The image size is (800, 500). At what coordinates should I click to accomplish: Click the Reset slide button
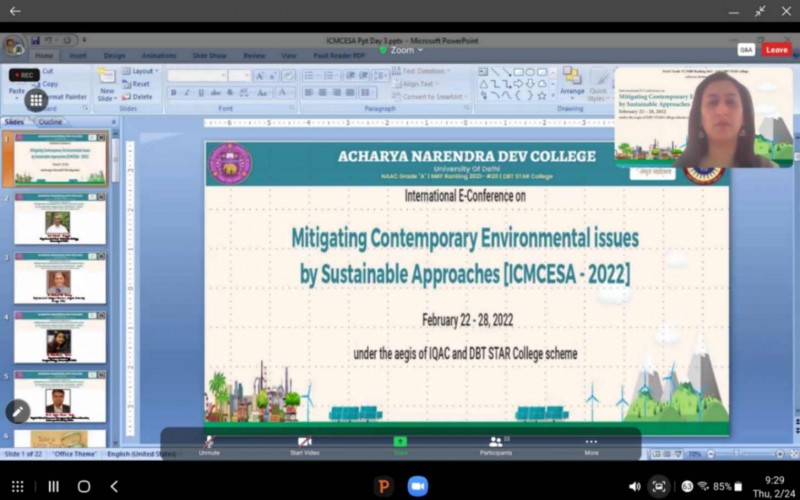(x=136, y=84)
